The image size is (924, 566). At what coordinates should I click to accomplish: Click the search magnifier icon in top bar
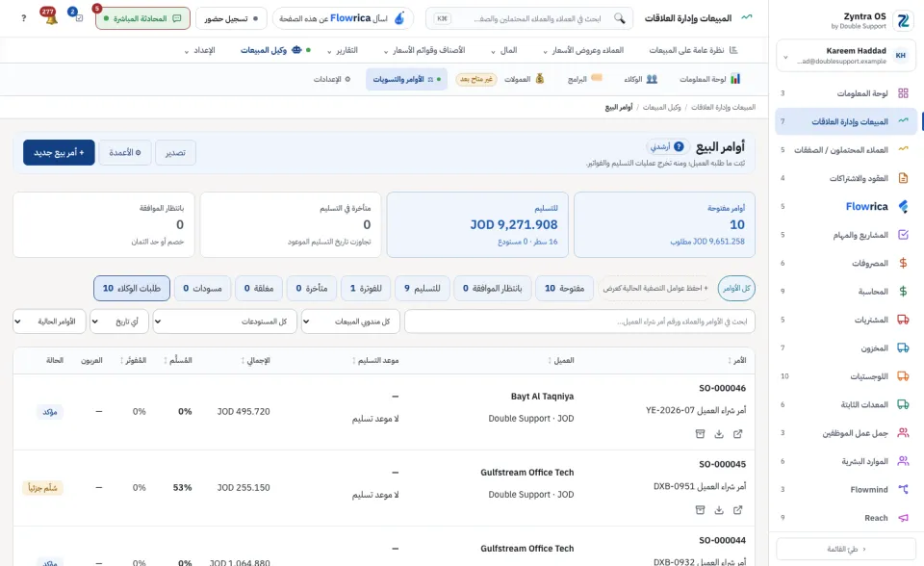619,18
